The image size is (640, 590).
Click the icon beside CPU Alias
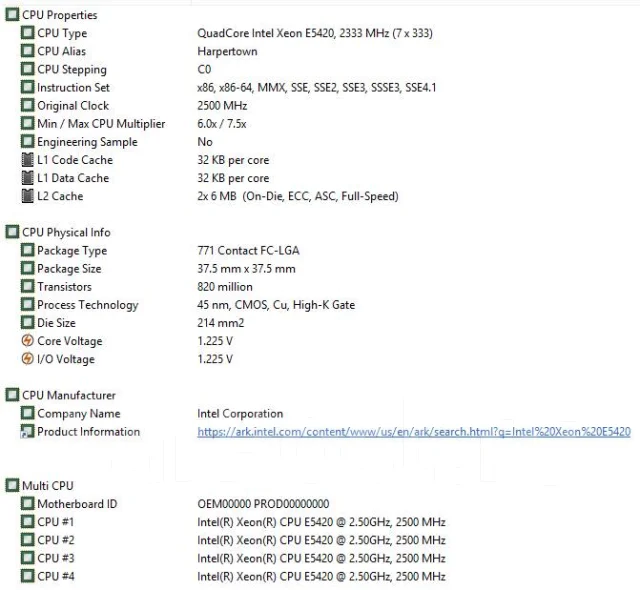[x=27, y=51]
